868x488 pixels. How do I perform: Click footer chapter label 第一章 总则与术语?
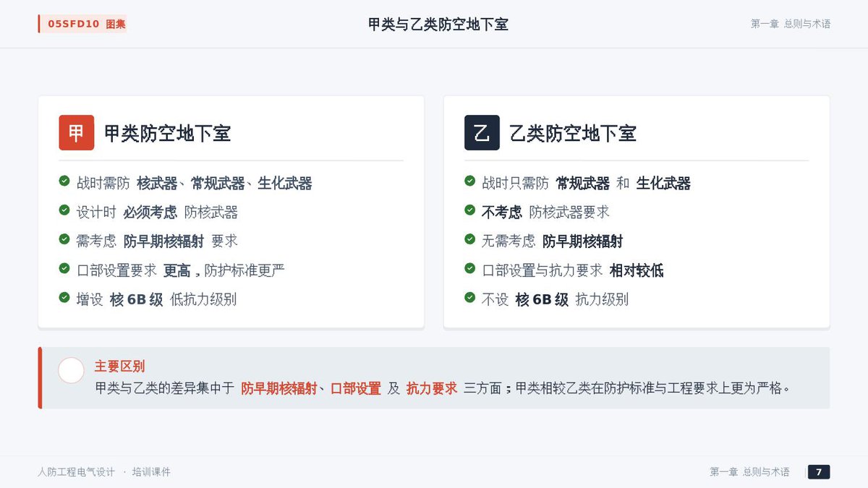[x=749, y=472]
